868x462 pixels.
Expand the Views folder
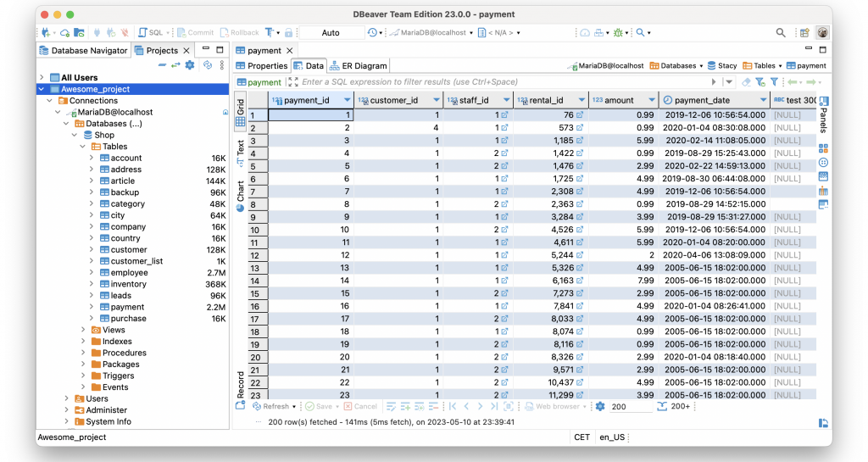coord(83,330)
